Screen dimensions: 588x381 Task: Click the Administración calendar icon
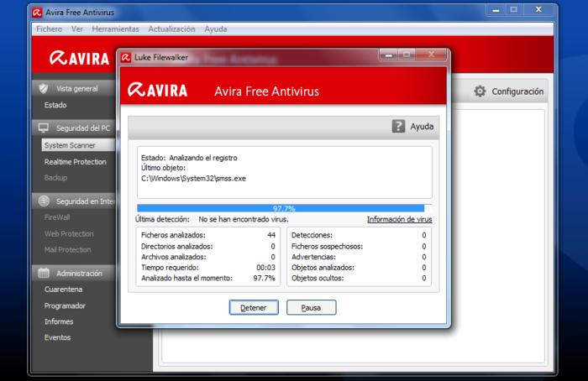[44, 273]
